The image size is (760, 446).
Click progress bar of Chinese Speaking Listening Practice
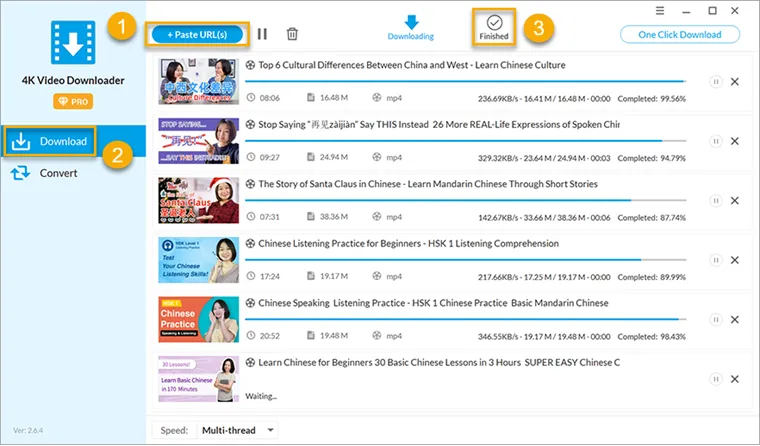(466, 319)
